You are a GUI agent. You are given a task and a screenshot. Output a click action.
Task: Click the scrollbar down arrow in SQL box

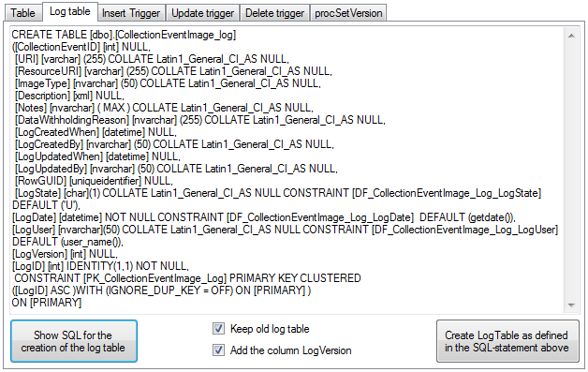[x=571, y=305]
